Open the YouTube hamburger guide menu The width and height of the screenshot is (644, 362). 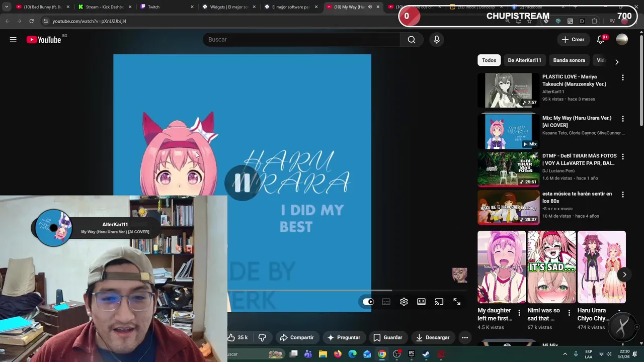[13, 40]
